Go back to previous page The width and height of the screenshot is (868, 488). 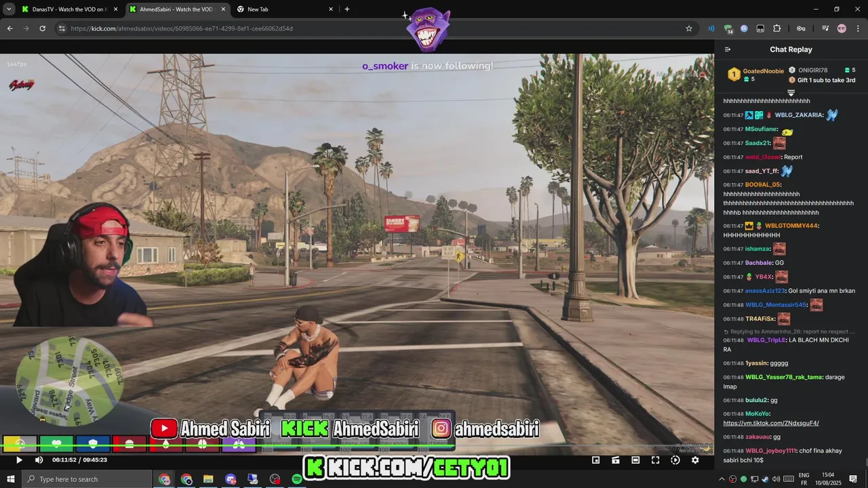[x=10, y=28]
